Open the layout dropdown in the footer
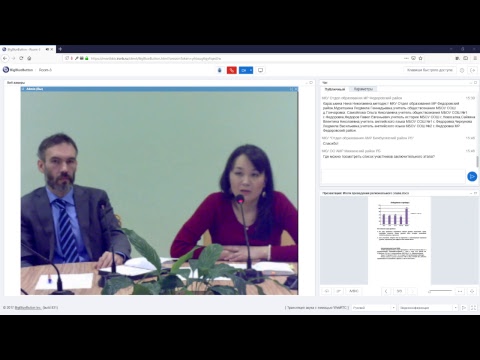The width and height of the screenshot is (480, 360). 428,308
